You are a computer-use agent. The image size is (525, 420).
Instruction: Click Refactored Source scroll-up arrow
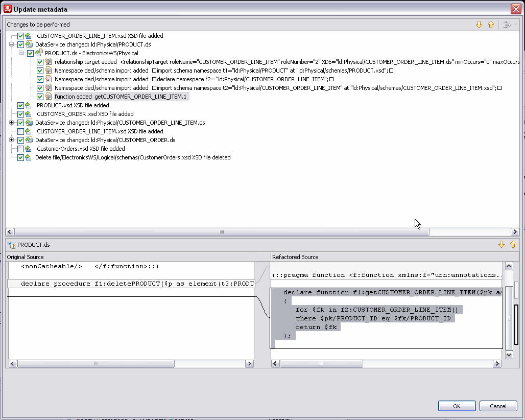click(x=509, y=266)
